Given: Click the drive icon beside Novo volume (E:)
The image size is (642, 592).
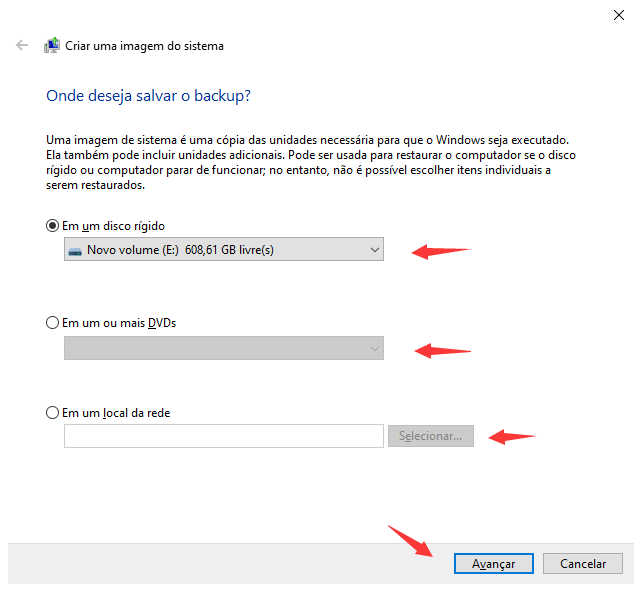Looking at the screenshot, I should pyautogui.click(x=74, y=250).
